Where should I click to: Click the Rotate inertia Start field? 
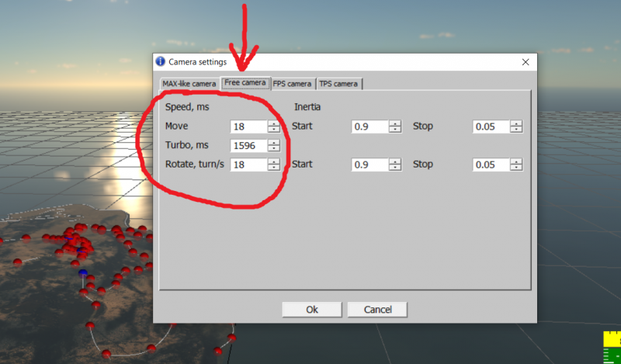[x=370, y=165]
